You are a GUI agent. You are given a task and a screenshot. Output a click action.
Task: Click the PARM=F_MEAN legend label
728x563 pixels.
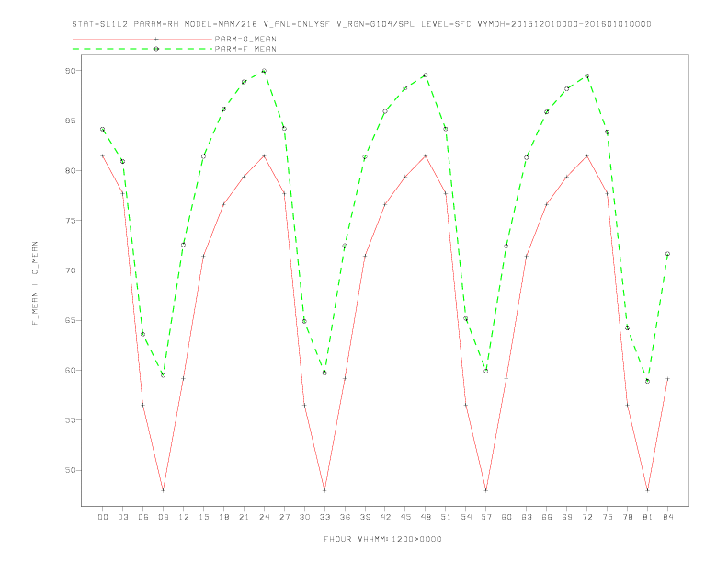[245, 49]
